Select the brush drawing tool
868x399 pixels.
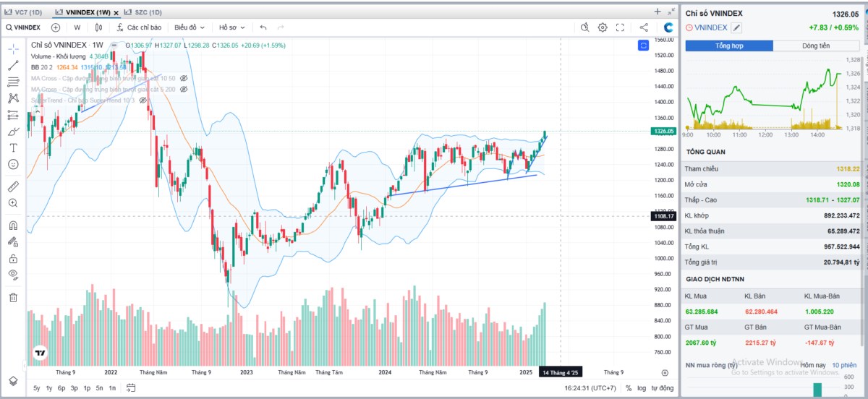click(x=13, y=132)
